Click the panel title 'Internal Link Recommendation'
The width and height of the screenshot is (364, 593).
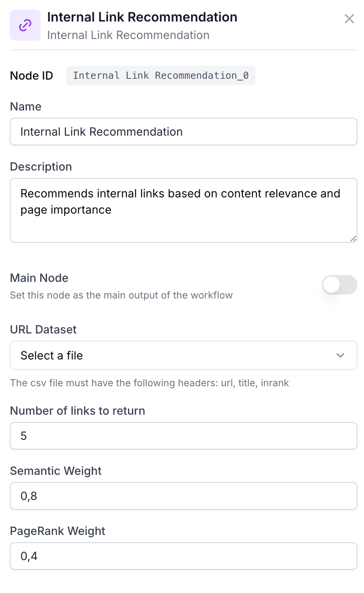(142, 17)
